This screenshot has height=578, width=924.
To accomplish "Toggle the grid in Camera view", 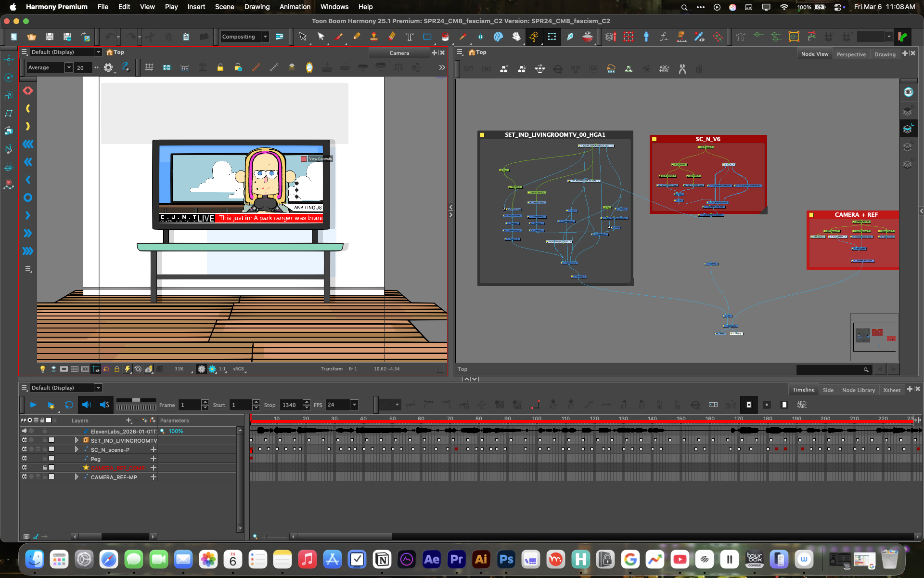I will [x=149, y=68].
